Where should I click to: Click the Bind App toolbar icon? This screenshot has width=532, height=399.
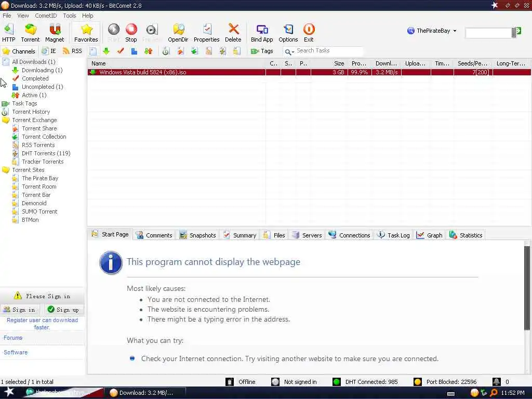point(262,33)
